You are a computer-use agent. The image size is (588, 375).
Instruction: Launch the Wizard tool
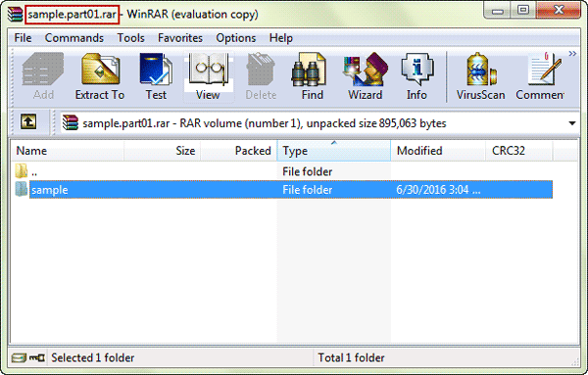[365, 76]
